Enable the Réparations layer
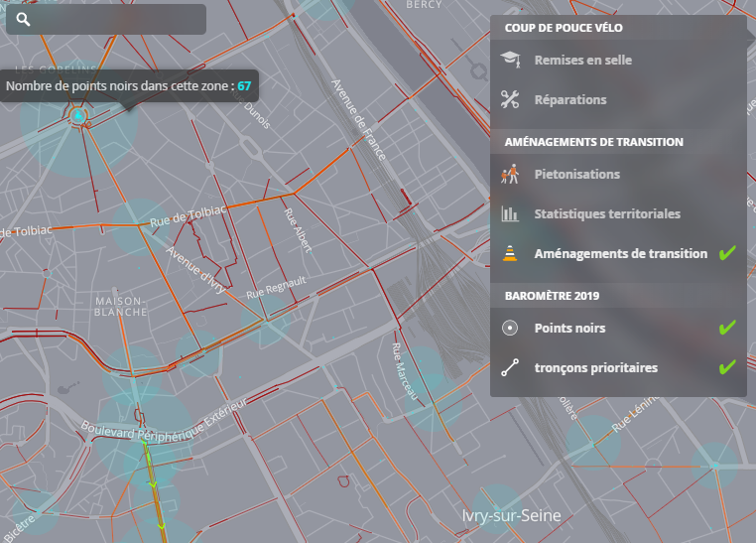This screenshot has width=756, height=543. (x=569, y=99)
